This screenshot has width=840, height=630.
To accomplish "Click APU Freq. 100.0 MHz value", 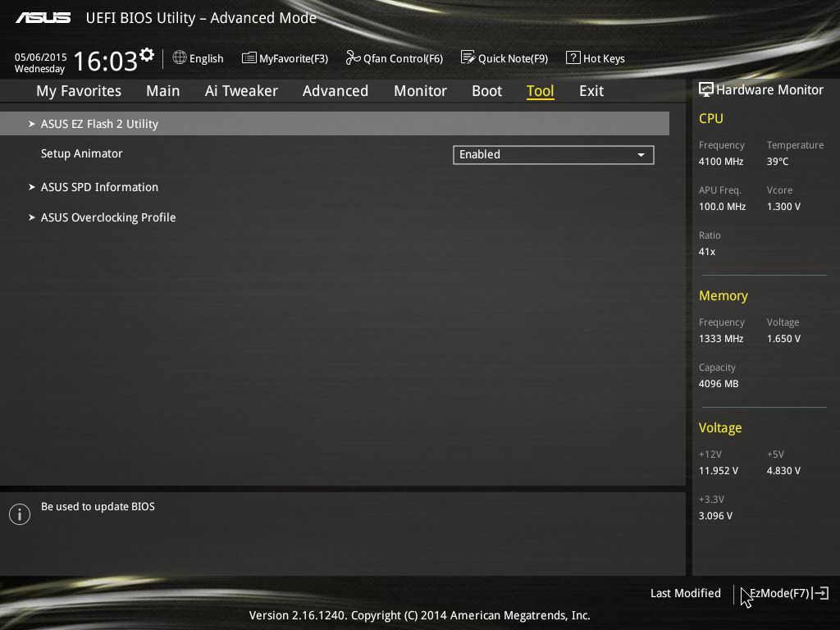I will [722, 206].
